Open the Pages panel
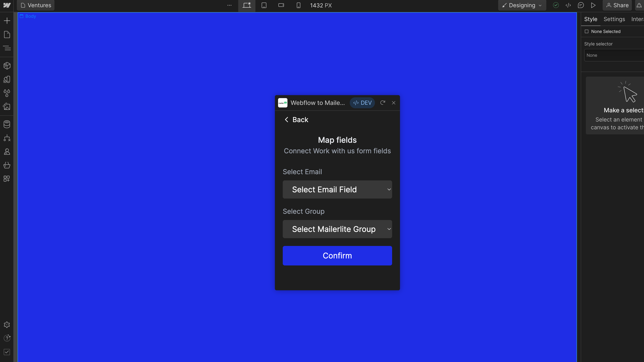644x362 pixels. 7,35
